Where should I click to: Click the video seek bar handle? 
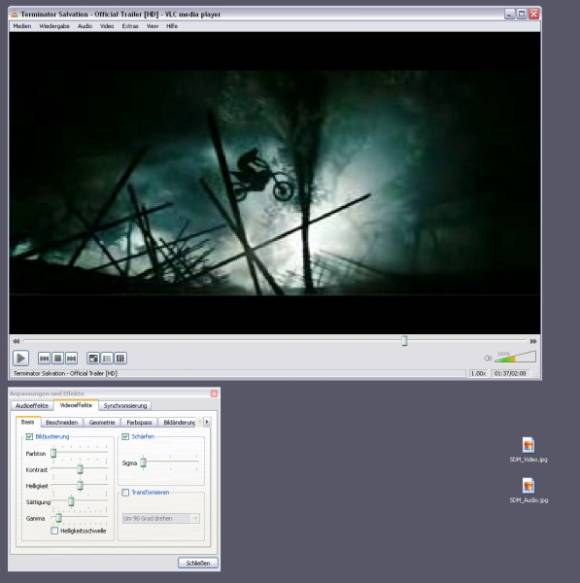pyautogui.click(x=405, y=341)
